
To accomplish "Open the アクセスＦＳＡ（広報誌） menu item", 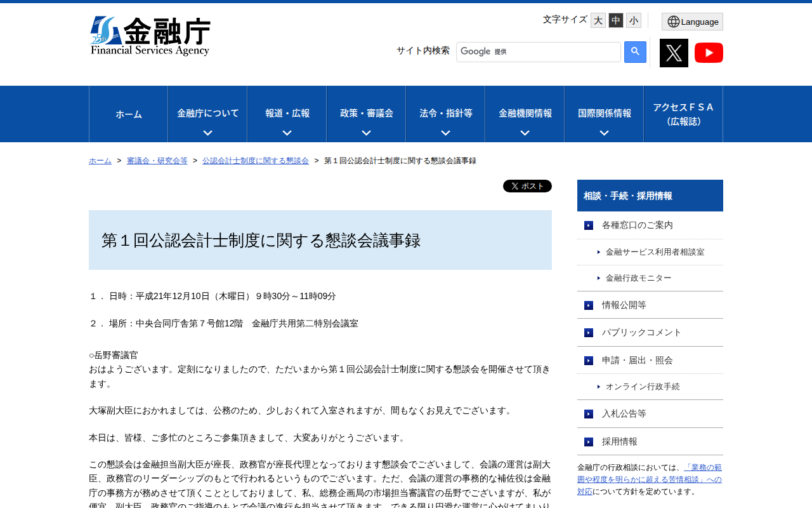I will pyautogui.click(x=683, y=114).
